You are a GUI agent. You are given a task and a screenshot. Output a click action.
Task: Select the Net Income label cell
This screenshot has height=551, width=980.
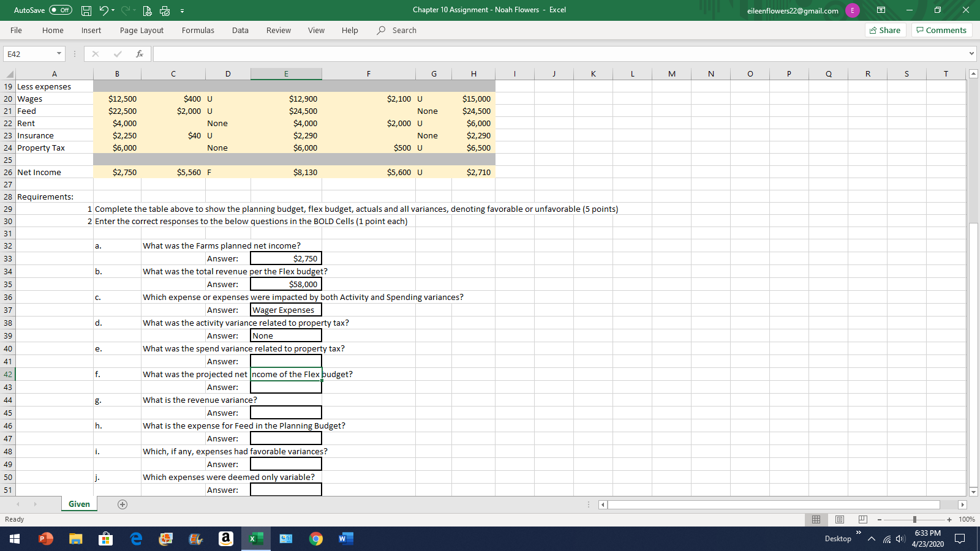pyautogui.click(x=55, y=172)
